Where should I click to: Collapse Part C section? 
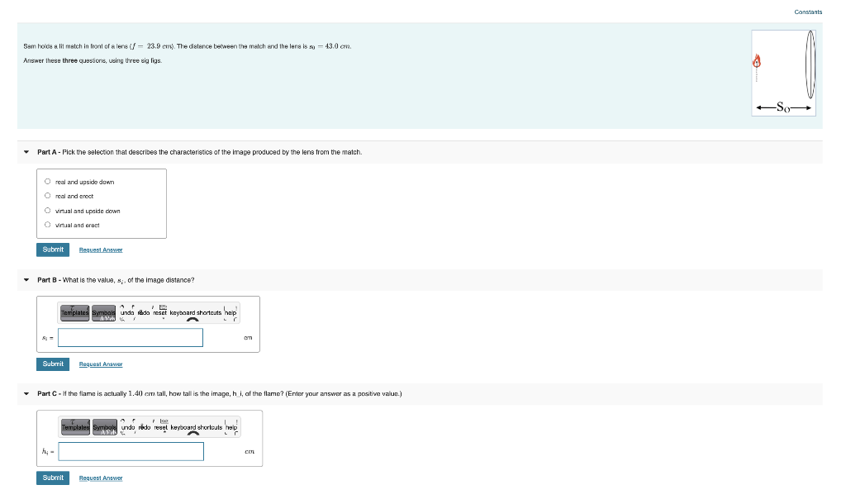point(28,393)
